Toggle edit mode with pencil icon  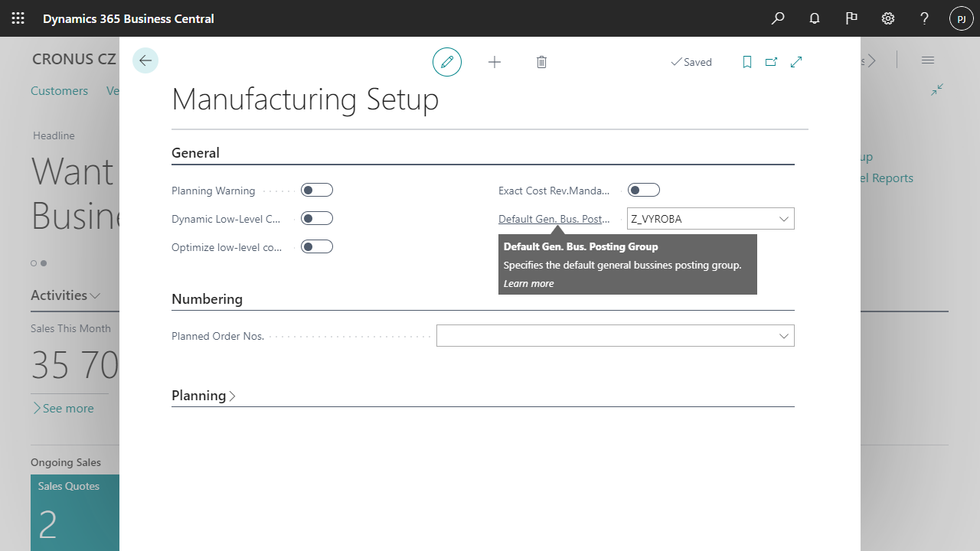point(447,62)
